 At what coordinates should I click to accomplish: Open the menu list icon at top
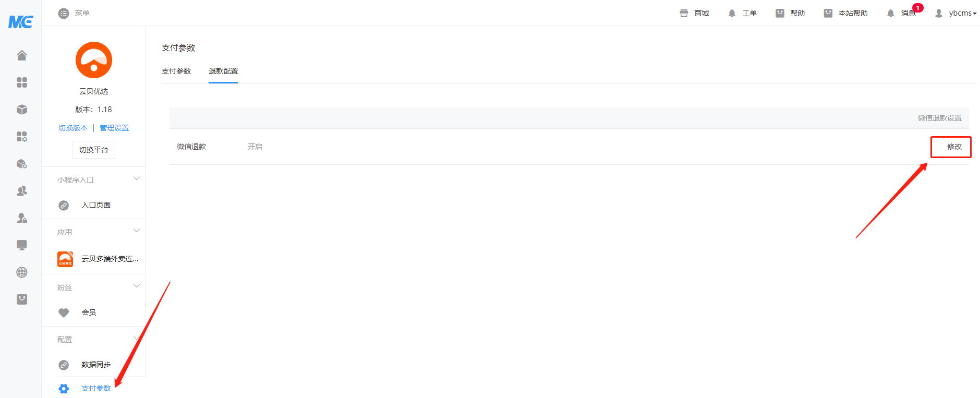coord(64,14)
